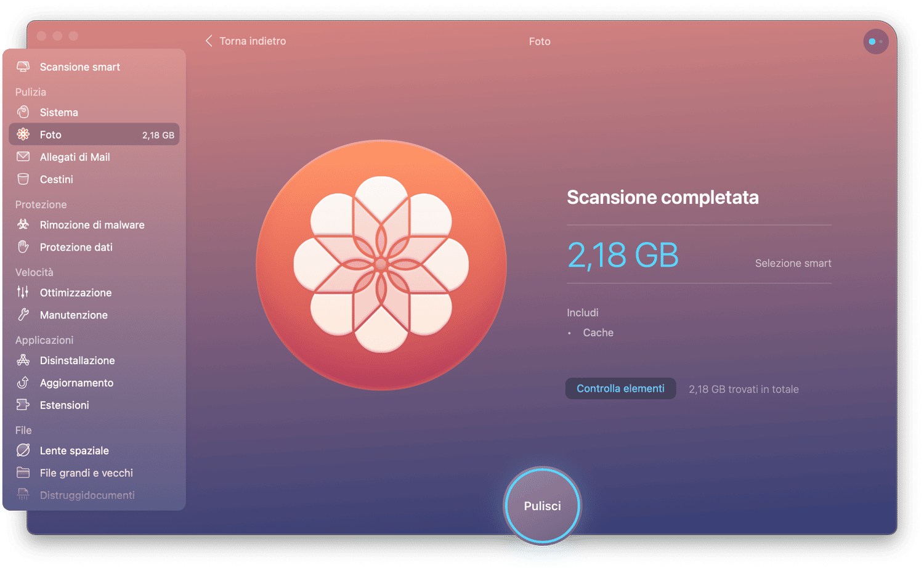Click the Includi label

click(583, 312)
